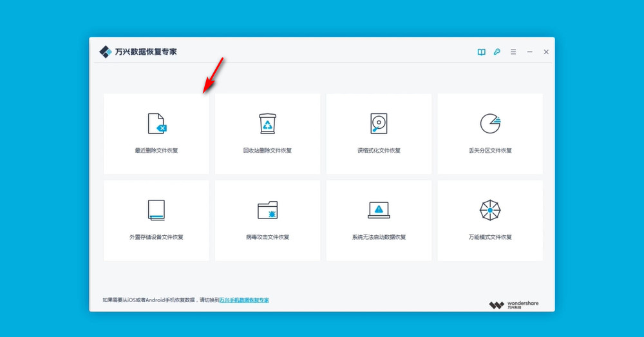Click the recycle bin recovery icon
The image size is (644, 337).
coord(267,123)
